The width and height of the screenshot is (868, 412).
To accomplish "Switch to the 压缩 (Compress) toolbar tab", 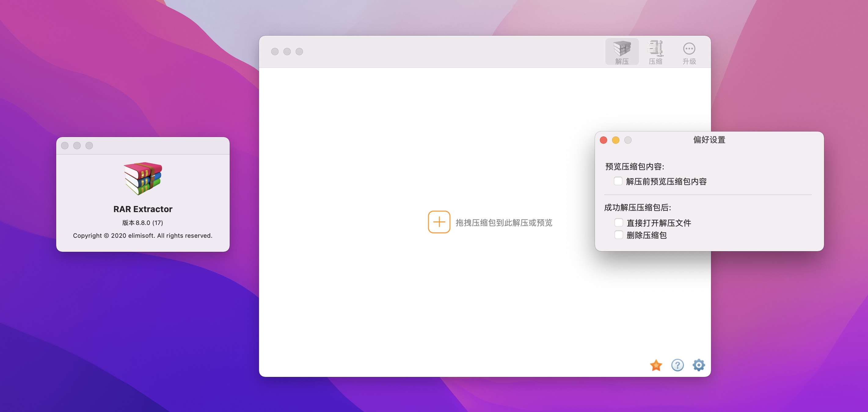I will point(655,52).
